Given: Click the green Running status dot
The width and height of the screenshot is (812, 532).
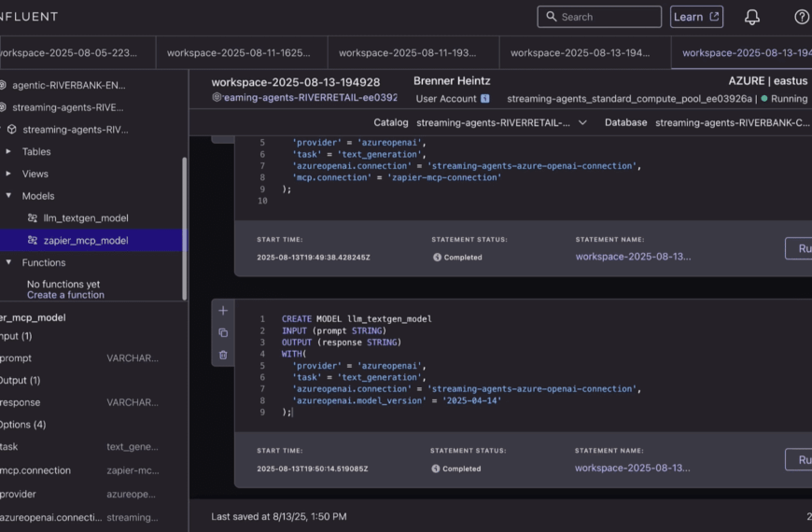Looking at the screenshot, I should 763,98.
